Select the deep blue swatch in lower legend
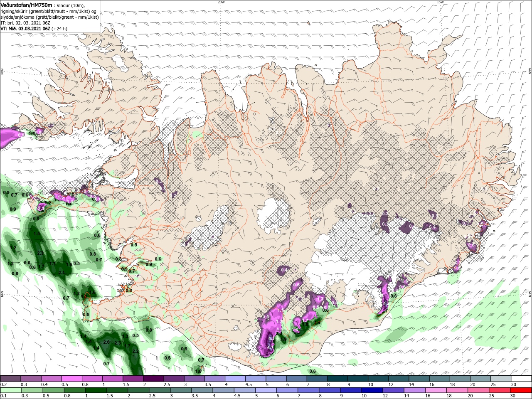 372,390
